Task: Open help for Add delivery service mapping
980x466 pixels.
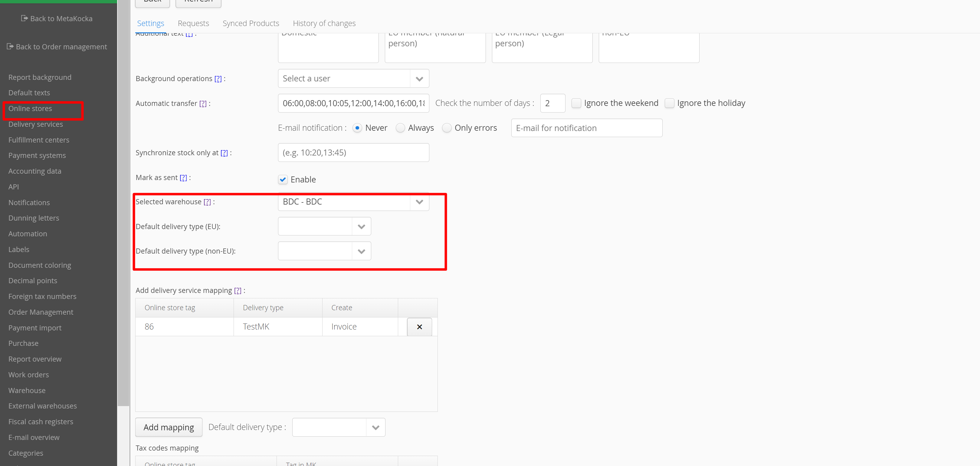Action: [x=238, y=290]
